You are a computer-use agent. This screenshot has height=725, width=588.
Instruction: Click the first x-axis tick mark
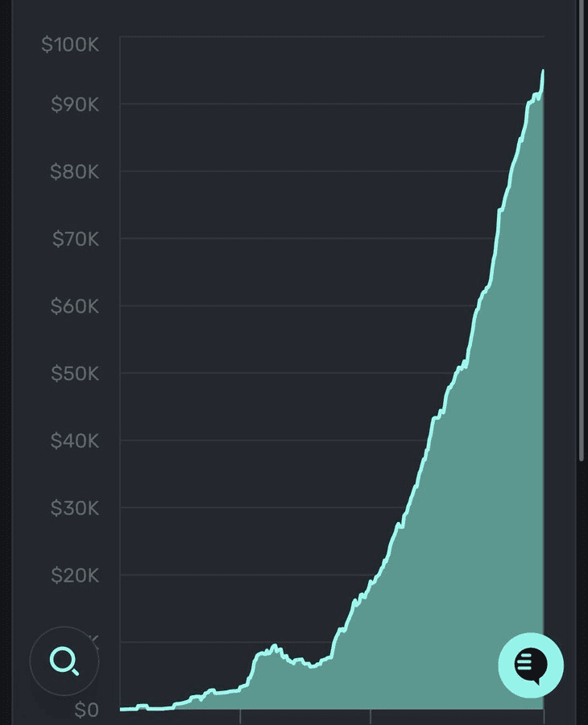pyautogui.click(x=240, y=715)
